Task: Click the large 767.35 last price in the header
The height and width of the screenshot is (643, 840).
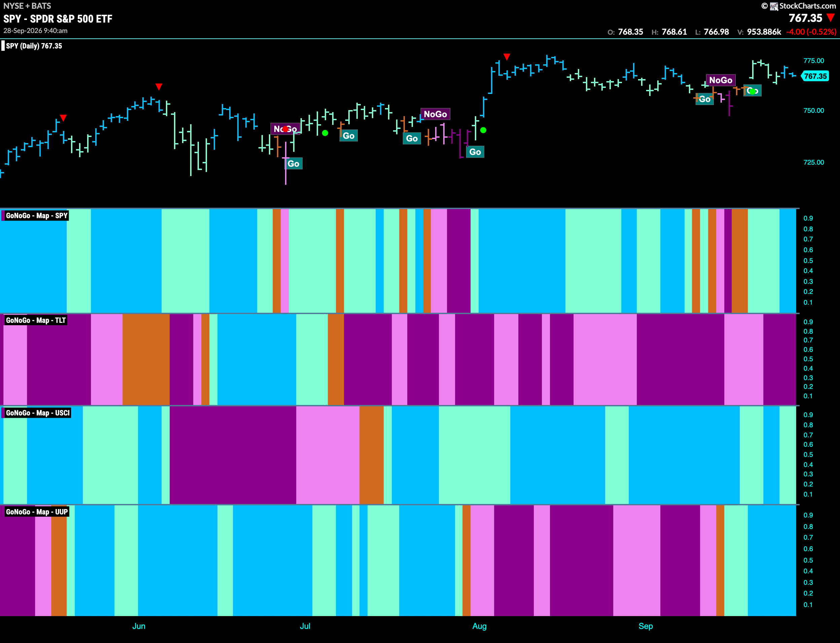Action: click(x=805, y=18)
